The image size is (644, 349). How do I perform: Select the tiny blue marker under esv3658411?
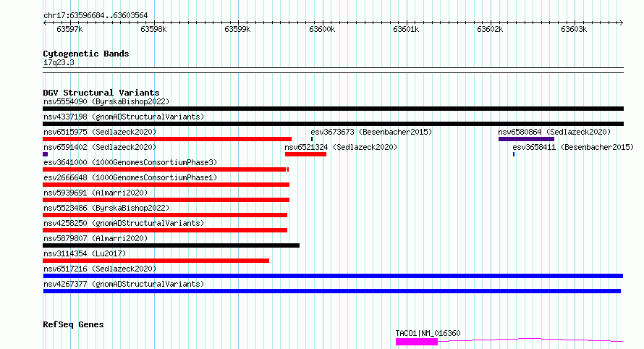pyautogui.click(x=514, y=154)
